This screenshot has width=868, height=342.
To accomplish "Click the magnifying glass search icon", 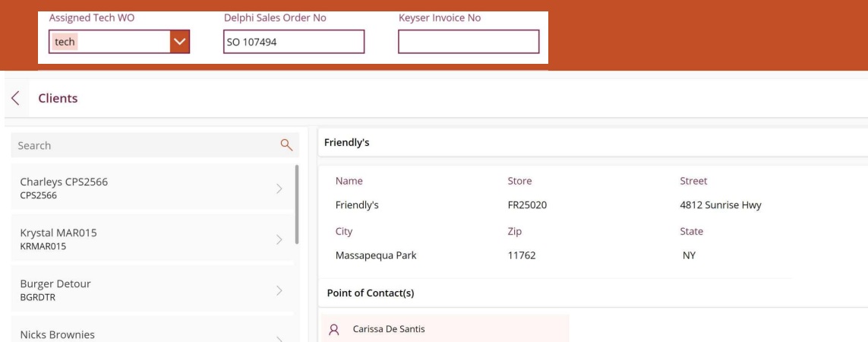I will click(286, 145).
